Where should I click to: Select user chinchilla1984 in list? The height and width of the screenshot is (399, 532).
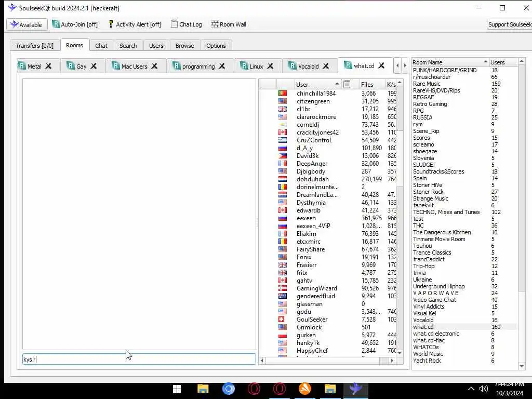coord(316,94)
